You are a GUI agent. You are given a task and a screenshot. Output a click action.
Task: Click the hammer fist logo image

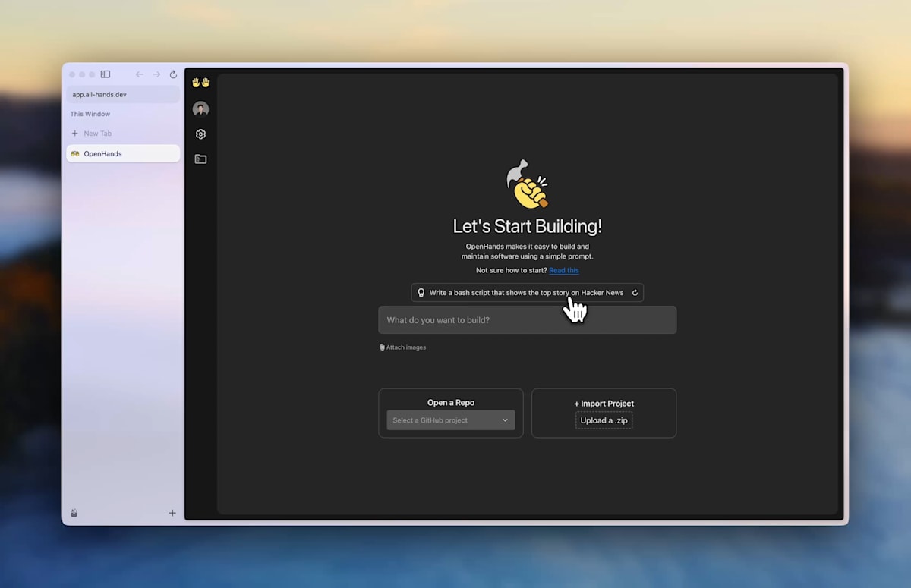click(x=528, y=184)
